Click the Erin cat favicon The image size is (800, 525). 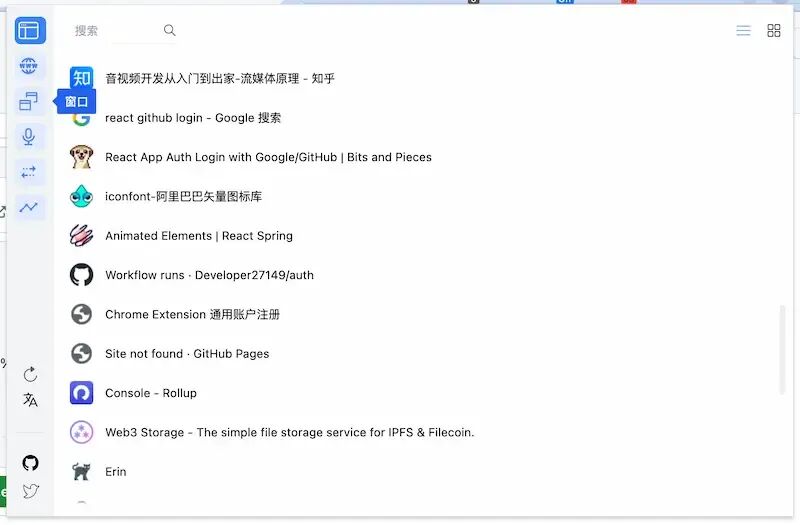pos(82,471)
